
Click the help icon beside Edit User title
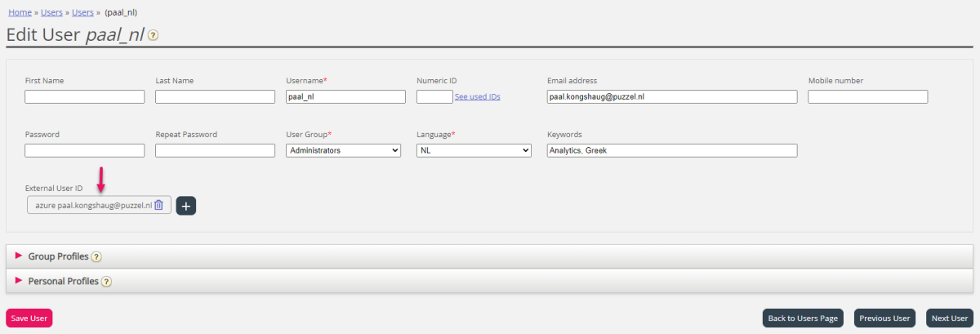(x=153, y=36)
